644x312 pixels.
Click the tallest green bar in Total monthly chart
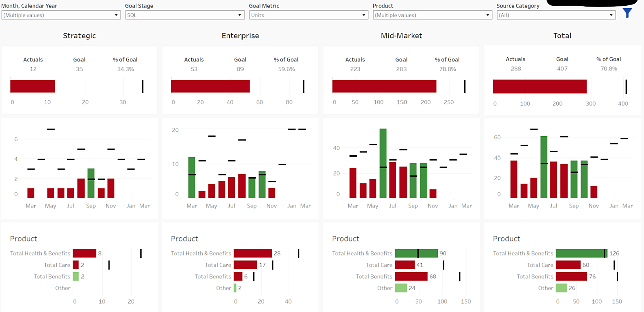(544, 167)
